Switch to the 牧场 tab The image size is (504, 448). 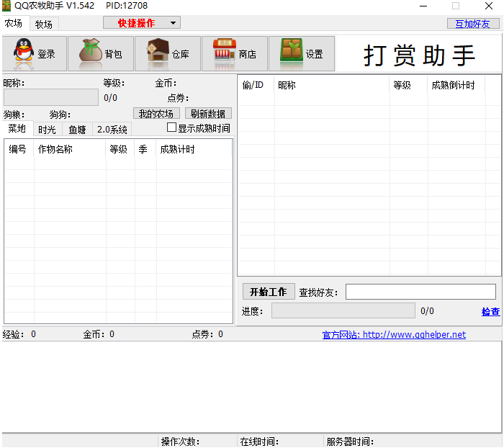pyautogui.click(x=44, y=24)
